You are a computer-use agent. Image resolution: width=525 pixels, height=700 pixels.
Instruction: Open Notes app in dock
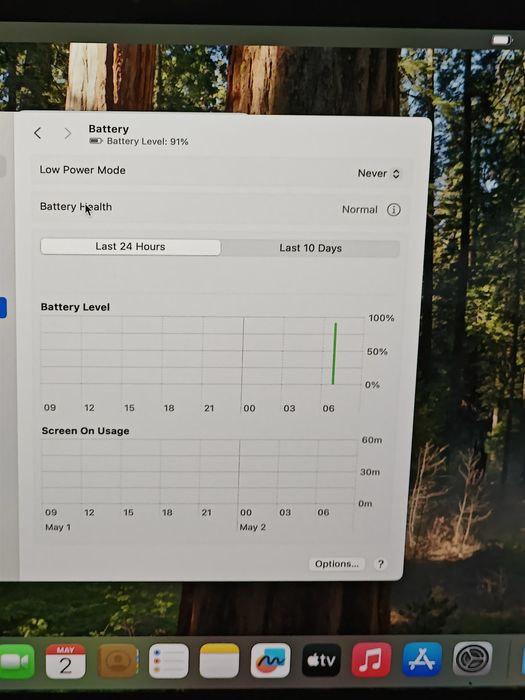point(219,661)
